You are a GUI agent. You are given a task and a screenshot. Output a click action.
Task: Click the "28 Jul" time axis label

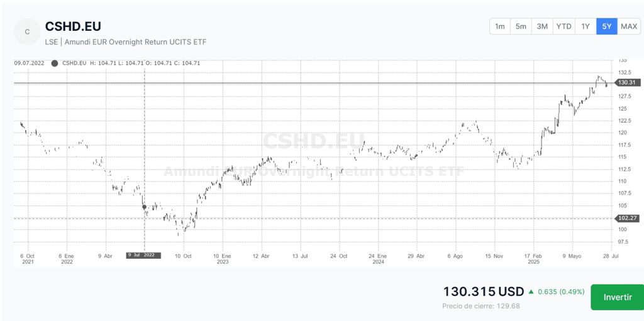pos(611,256)
